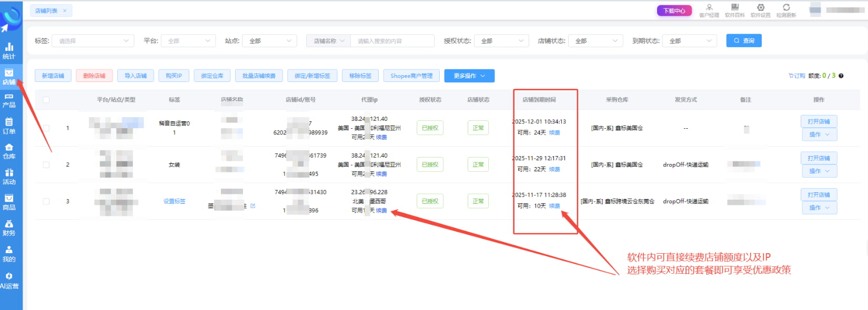Click 绑定仓库 bind warehouse button
This screenshot has height=310, width=868.
[x=212, y=76]
